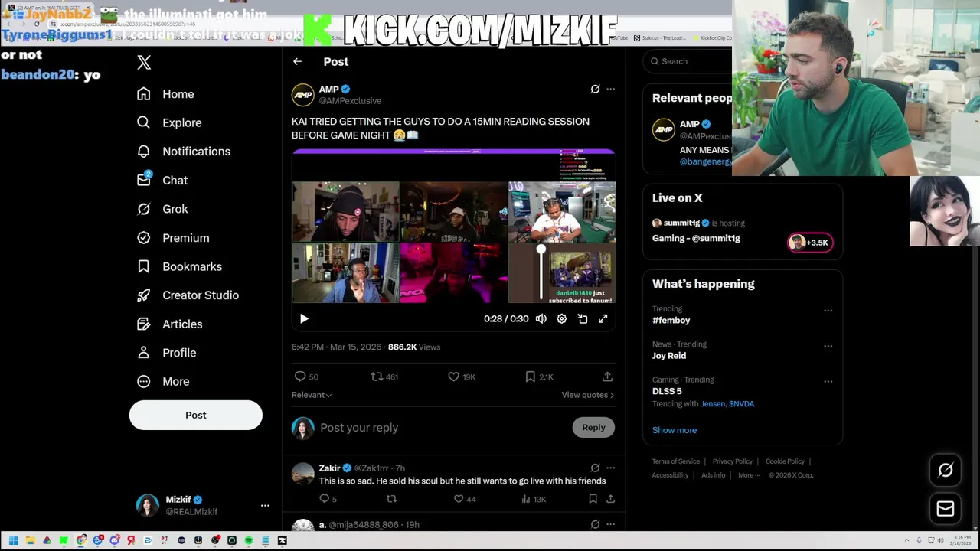Play the video
Screen dimensions: 980x551
304,319
